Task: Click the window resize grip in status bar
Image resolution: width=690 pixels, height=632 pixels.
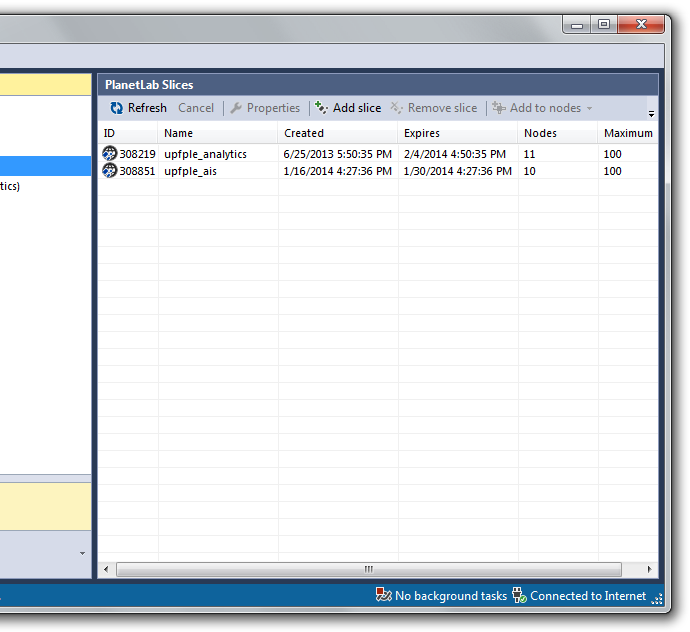Action: pyautogui.click(x=657, y=599)
